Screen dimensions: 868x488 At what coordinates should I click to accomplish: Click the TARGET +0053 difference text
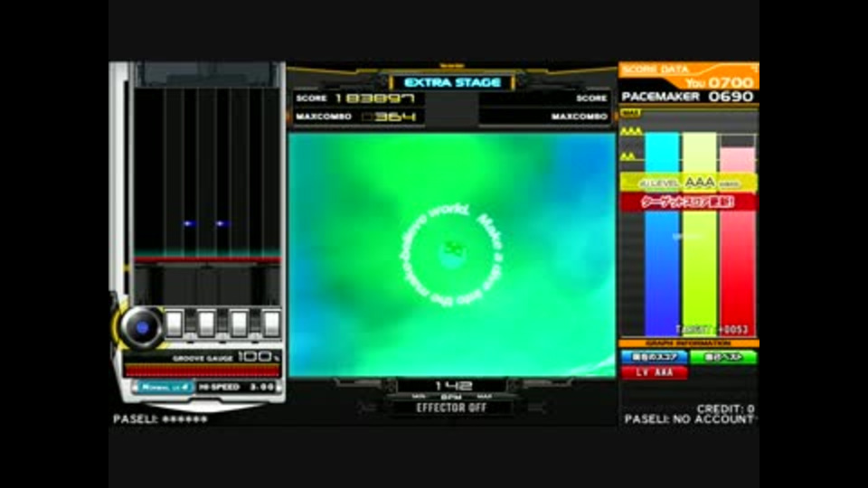pyautogui.click(x=712, y=330)
